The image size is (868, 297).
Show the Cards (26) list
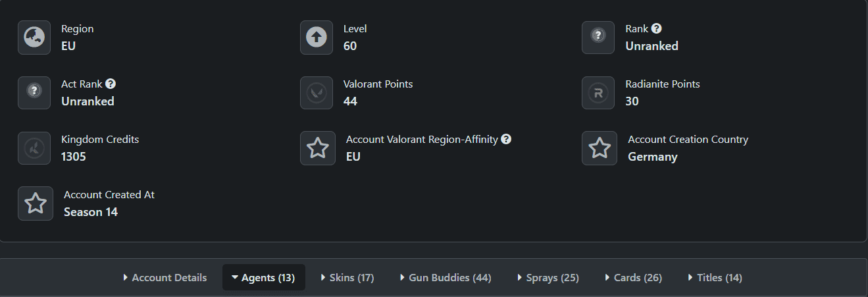pyautogui.click(x=633, y=278)
